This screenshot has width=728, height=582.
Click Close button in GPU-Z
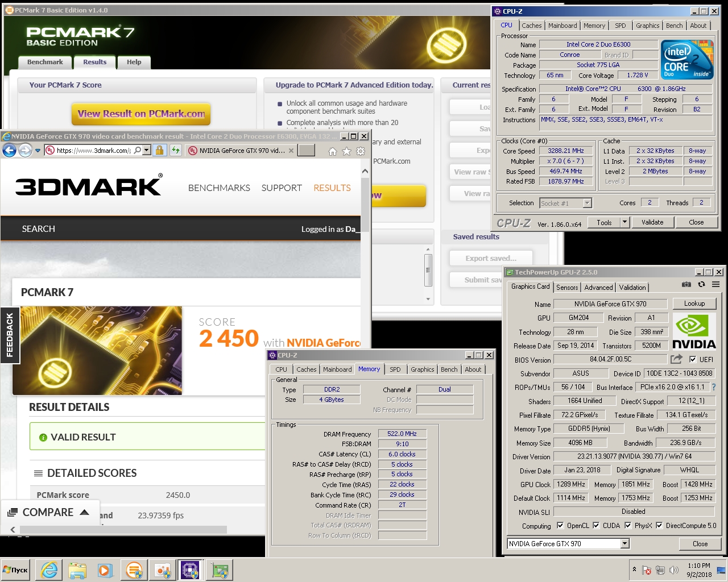coord(700,544)
